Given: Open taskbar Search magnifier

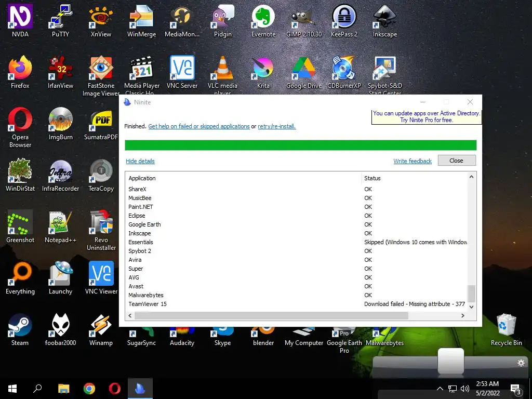Looking at the screenshot, I should (x=37, y=389).
